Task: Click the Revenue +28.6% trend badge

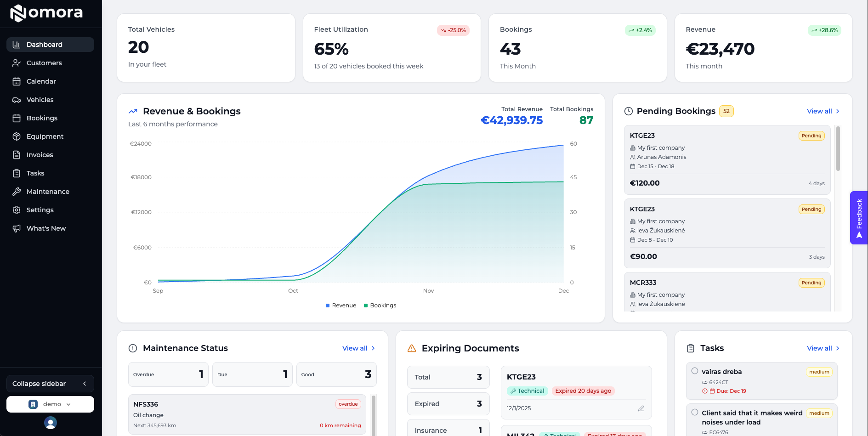Action: pyautogui.click(x=824, y=30)
